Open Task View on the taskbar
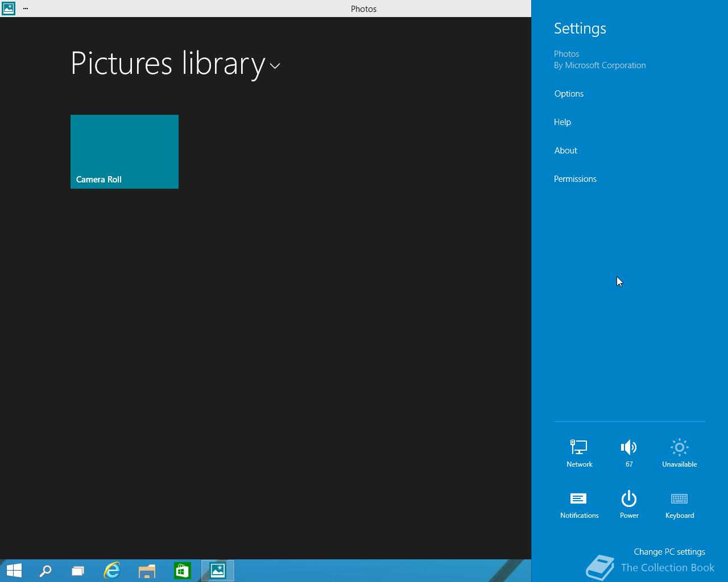This screenshot has width=728, height=582. (77, 571)
